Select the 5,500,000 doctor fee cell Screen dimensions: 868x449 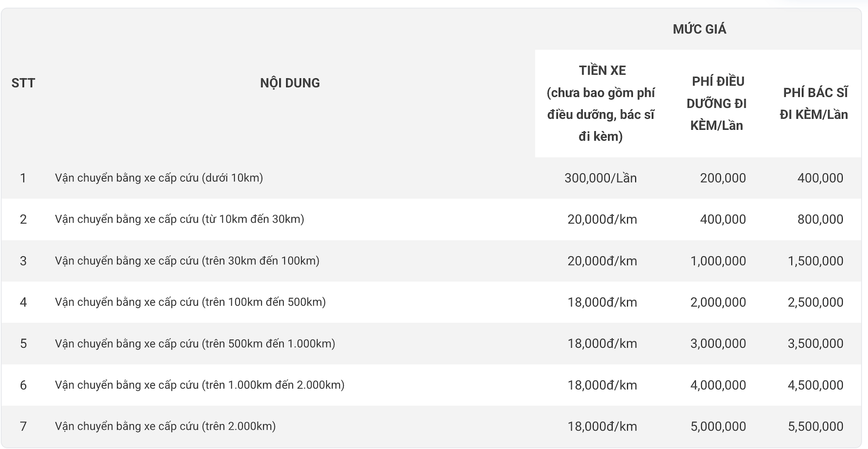click(816, 426)
